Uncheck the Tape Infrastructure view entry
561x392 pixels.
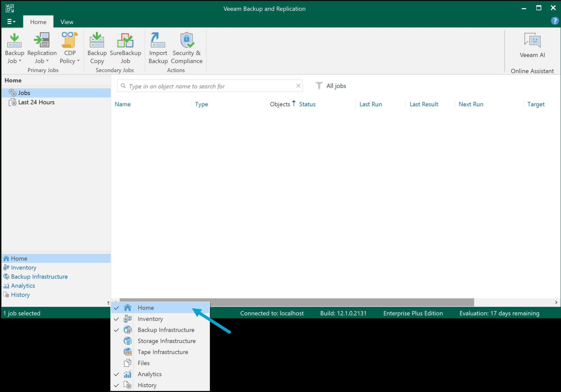[x=163, y=352]
